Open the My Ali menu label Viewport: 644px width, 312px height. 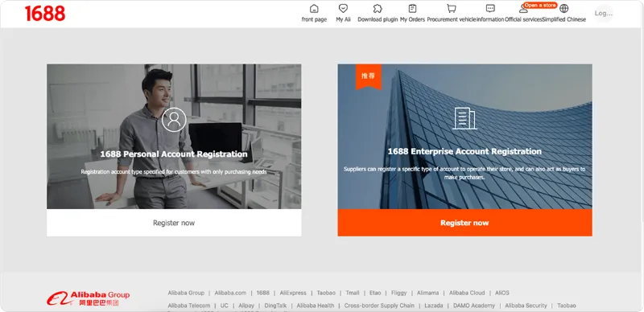(x=344, y=19)
